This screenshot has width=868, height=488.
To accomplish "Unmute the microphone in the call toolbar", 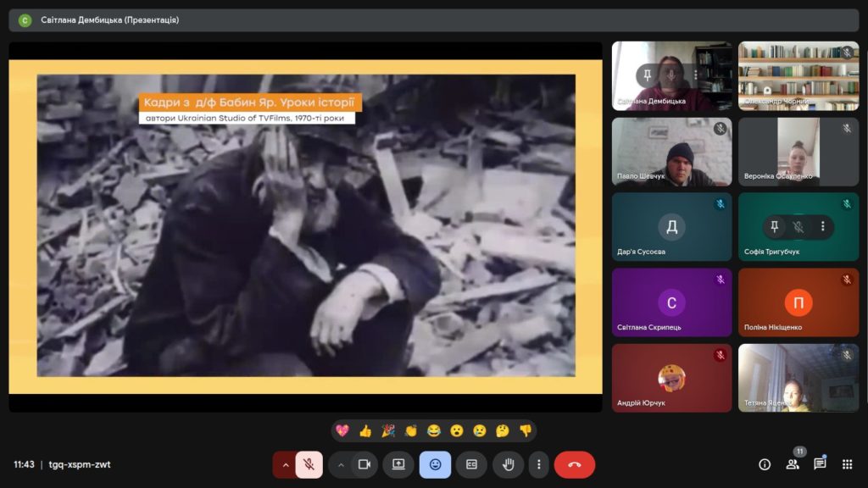I will pyautogui.click(x=309, y=464).
